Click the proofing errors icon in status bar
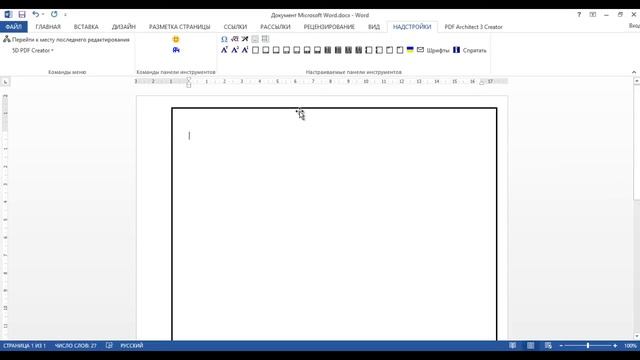640x360 pixels. [109, 346]
